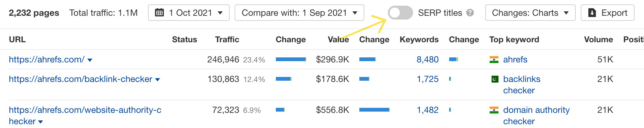Sort by the Volume column header
This screenshot has height=128, width=644.
point(598,39)
